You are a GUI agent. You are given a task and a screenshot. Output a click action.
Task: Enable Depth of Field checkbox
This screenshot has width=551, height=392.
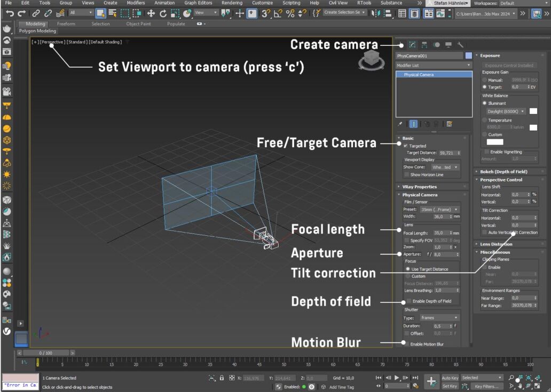tap(408, 301)
